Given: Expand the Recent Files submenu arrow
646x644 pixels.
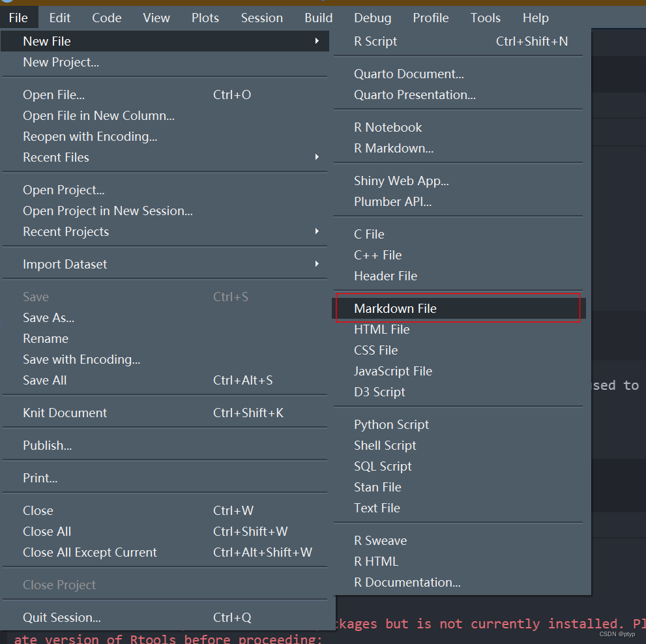Looking at the screenshot, I should point(316,157).
